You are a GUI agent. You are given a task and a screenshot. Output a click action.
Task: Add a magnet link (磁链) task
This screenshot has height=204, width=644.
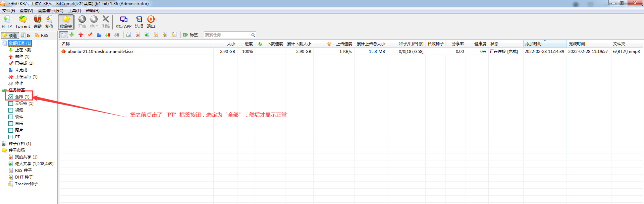[x=38, y=22]
